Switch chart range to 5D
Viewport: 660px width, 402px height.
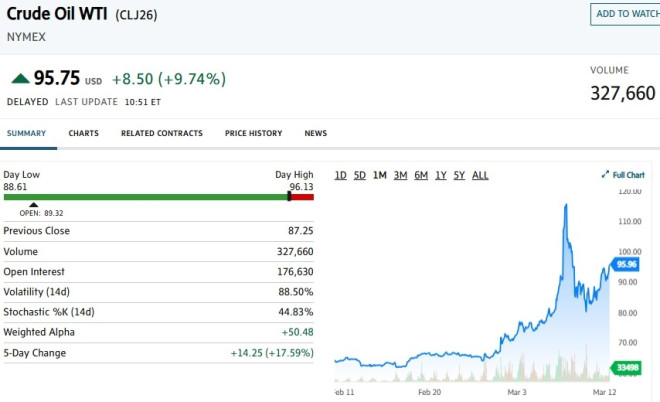pyautogui.click(x=360, y=175)
